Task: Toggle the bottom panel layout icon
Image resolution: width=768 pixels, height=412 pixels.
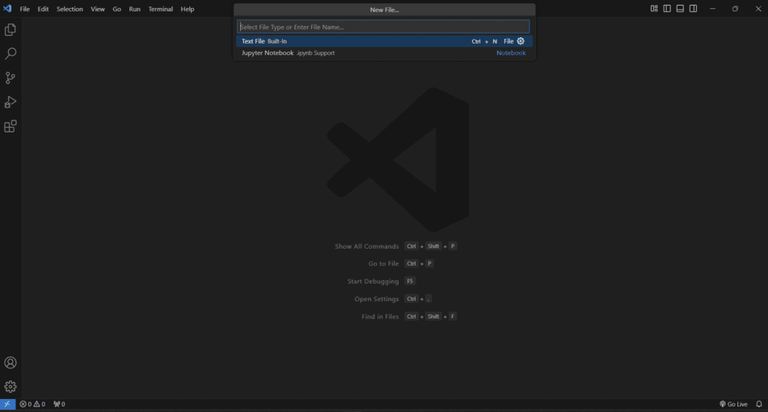Action: (680, 9)
